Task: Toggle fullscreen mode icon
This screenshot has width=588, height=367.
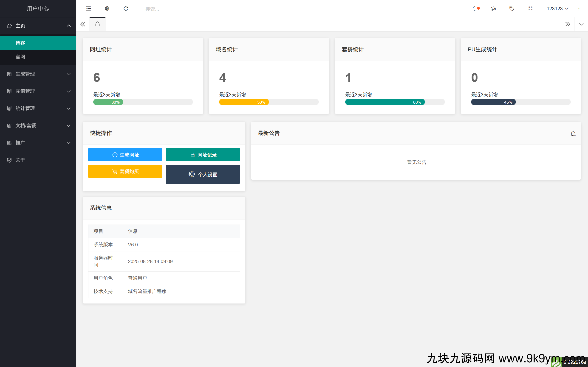Action: [x=530, y=8]
